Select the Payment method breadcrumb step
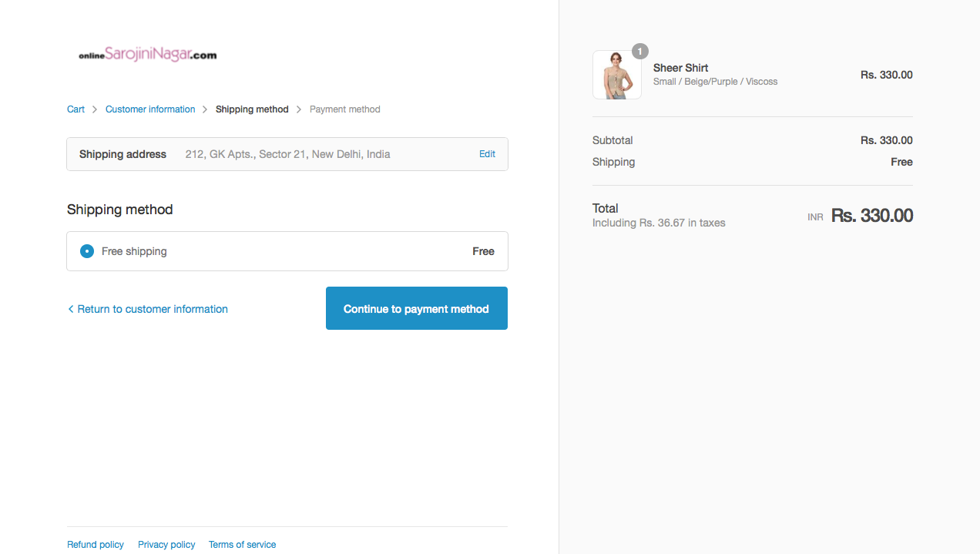The image size is (980, 554). [344, 109]
